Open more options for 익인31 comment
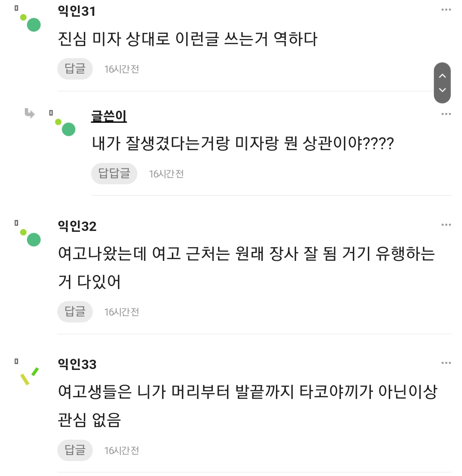462x476 pixels. click(446, 10)
